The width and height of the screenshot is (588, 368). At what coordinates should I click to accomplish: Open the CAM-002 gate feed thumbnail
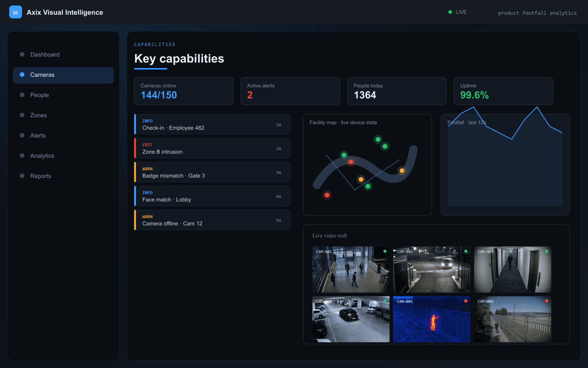tap(432, 270)
